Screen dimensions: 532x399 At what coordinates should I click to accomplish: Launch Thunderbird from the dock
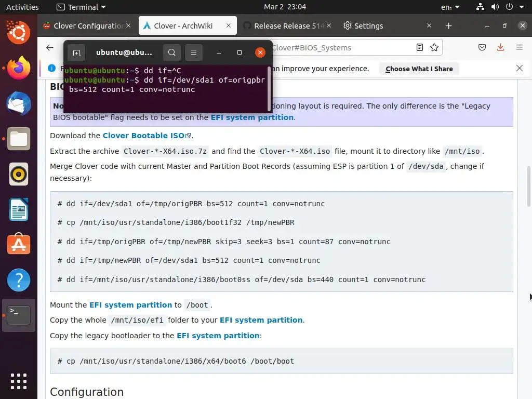coord(19,103)
